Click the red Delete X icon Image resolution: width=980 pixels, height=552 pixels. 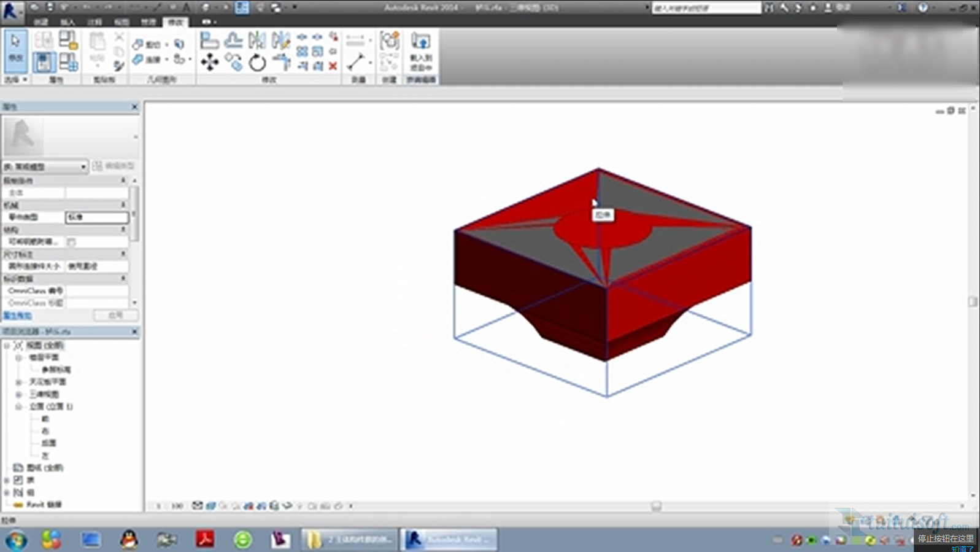[333, 66]
